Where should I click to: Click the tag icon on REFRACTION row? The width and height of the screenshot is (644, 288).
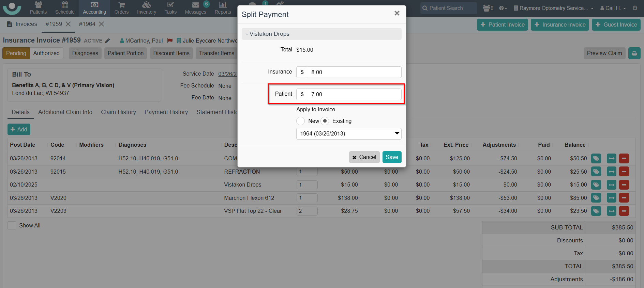(x=596, y=172)
